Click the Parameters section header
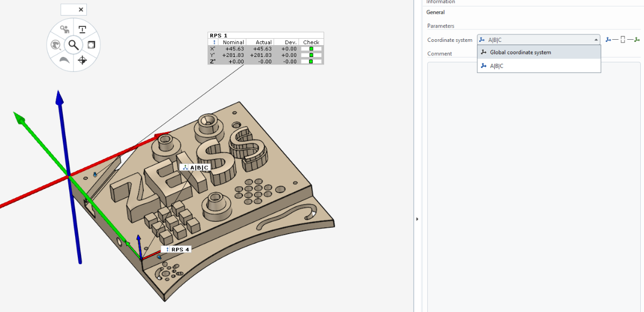Screen dimensions: 644x312 441,26
